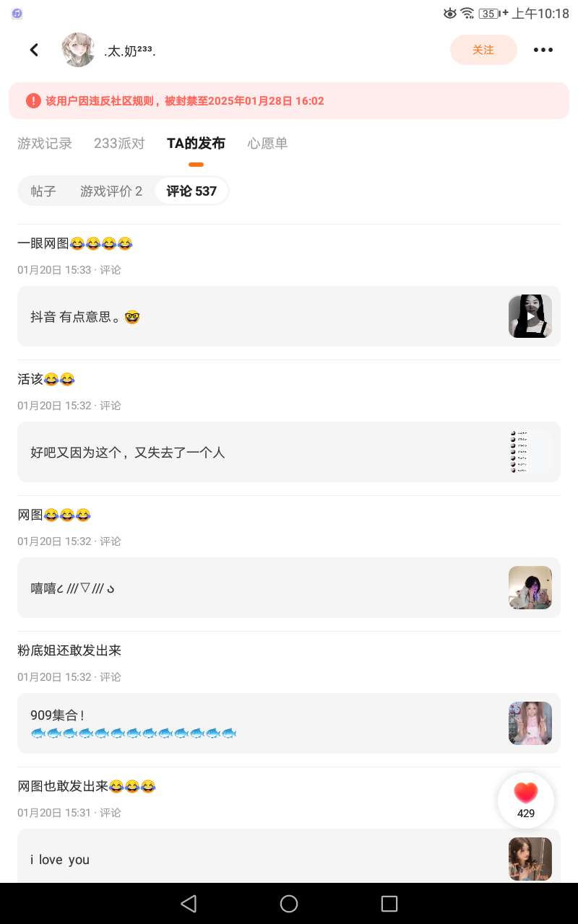
Task: Open the 909集合 post thumbnail
Action: pyautogui.click(x=530, y=723)
